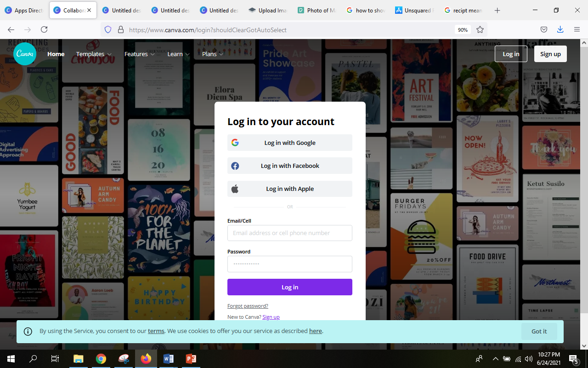Viewport: 588px width, 368px height.
Task: Switch to Apps Direct tab
Action: 24,10
